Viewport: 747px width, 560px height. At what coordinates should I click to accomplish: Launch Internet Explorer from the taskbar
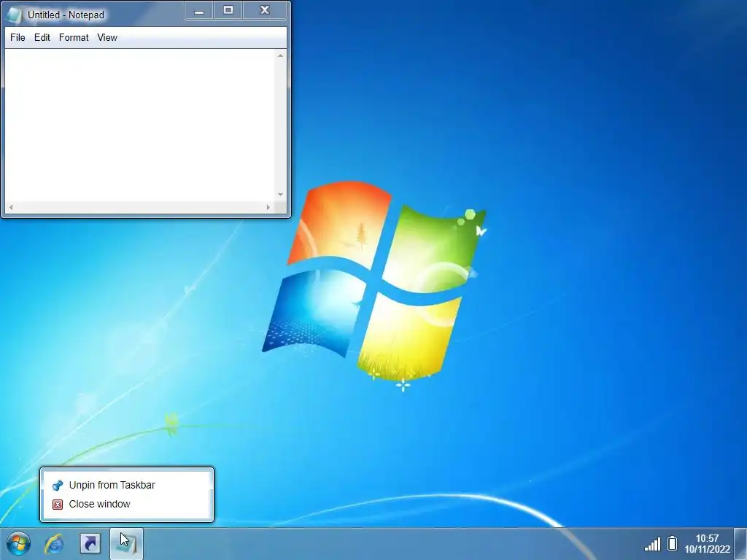(54, 543)
